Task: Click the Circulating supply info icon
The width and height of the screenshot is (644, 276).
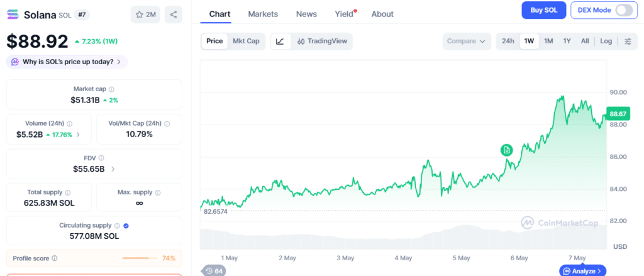Action: coord(117,226)
